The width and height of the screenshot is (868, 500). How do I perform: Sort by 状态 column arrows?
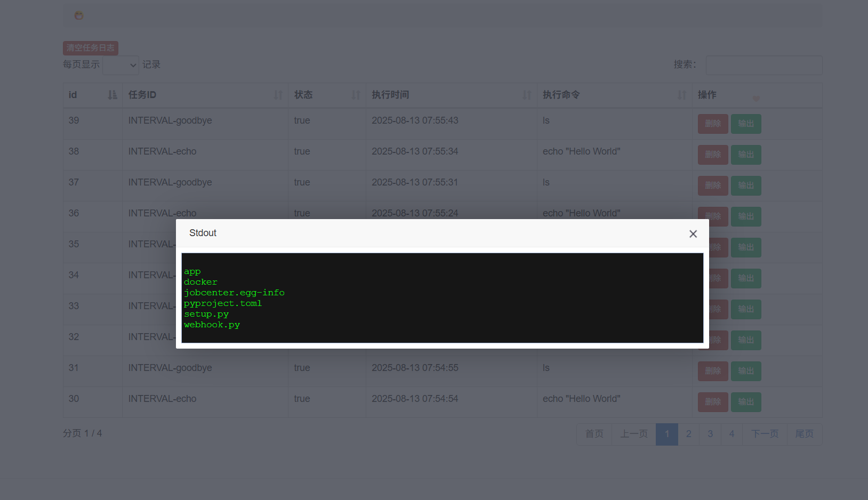[x=356, y=95]
